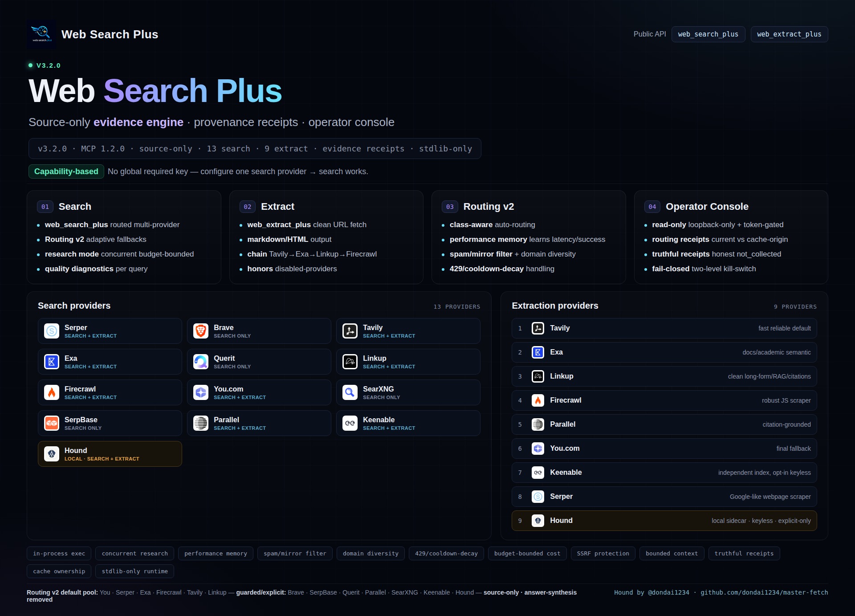855x616 pixels.
Task: Click the Firecrawl flame icon in Search providers
Action: [52, 392]
